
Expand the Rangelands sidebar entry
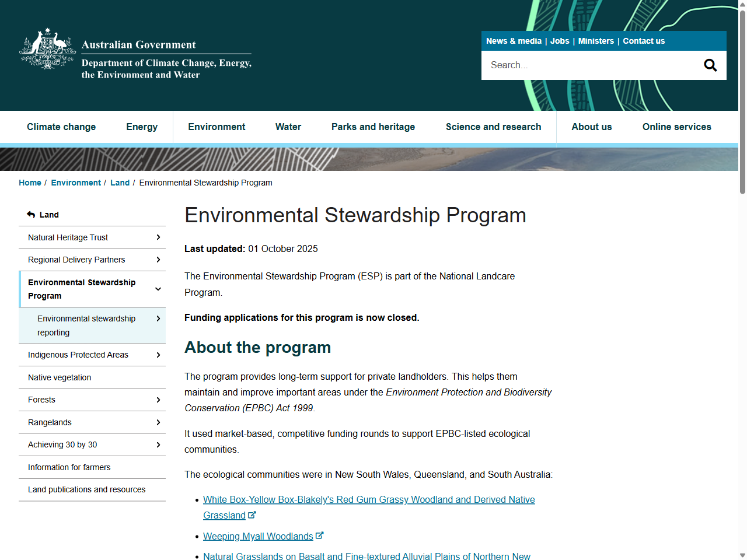pyautogui.click(x=158, y=422)
